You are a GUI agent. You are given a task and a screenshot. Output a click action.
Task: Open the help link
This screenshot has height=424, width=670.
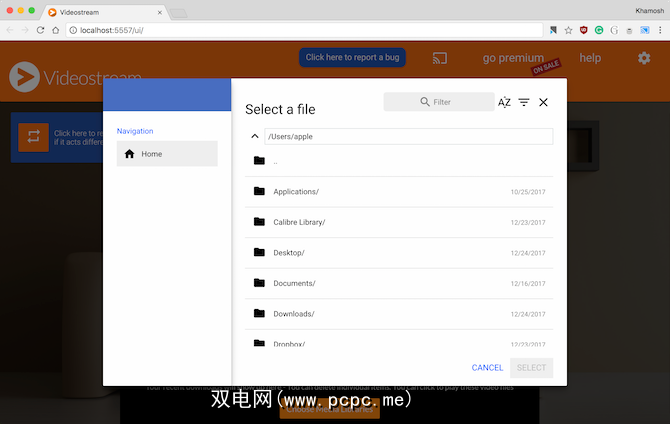[x=590, y=58]
